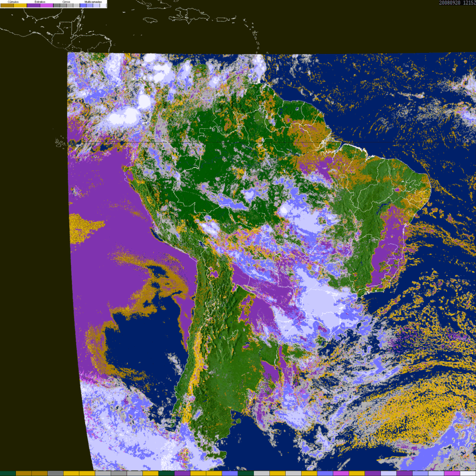Select the dark brown Cúmulos swatch
Screen dimensions: 476x476
pos(7,5)
